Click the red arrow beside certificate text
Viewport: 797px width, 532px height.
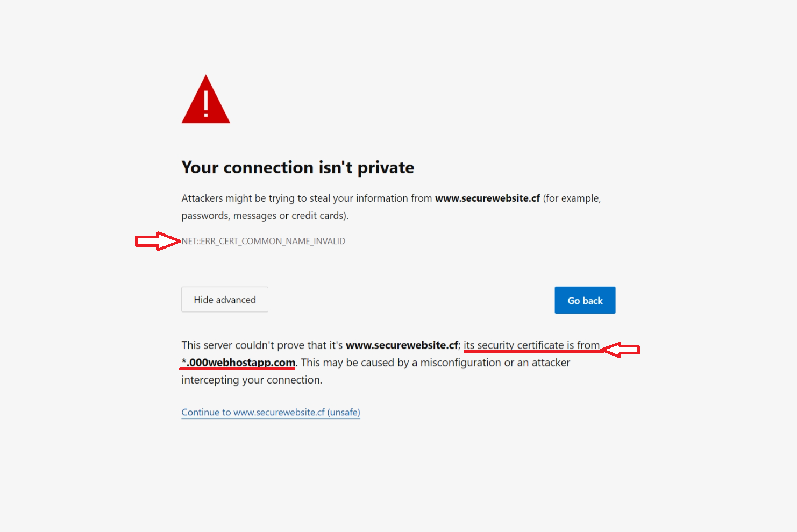tap(620, 350)
